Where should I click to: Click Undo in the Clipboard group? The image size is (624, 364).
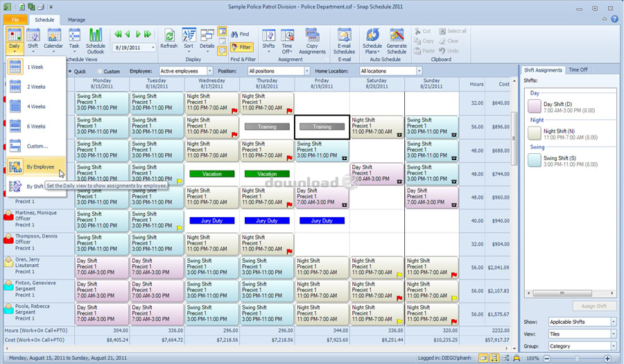coord(449,51)
